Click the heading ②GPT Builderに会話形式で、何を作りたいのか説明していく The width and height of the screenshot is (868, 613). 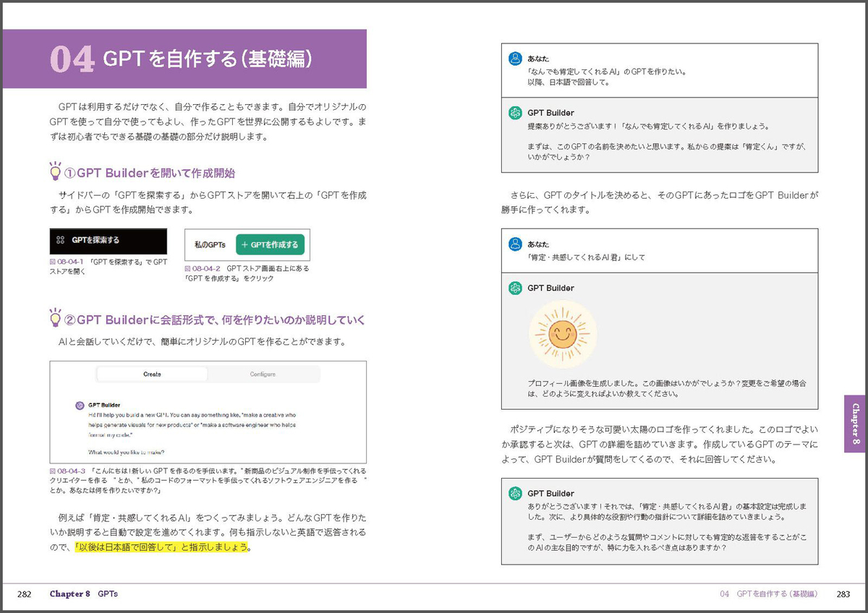click(x=215, y=320)
